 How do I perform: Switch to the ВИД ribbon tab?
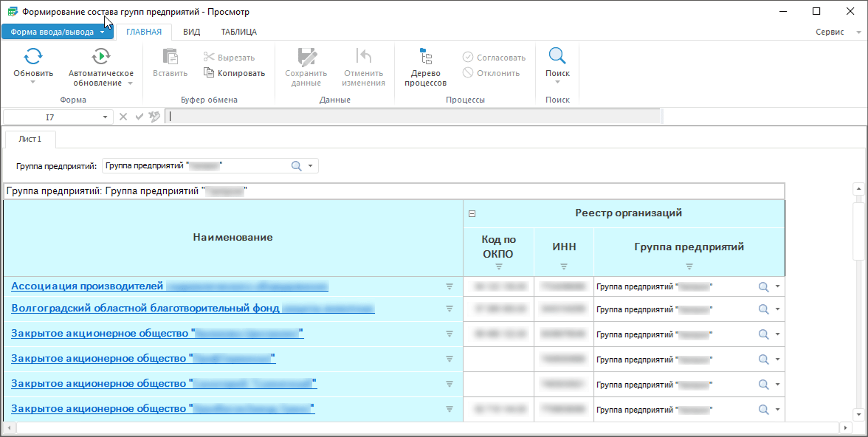(x=191, y=32)
